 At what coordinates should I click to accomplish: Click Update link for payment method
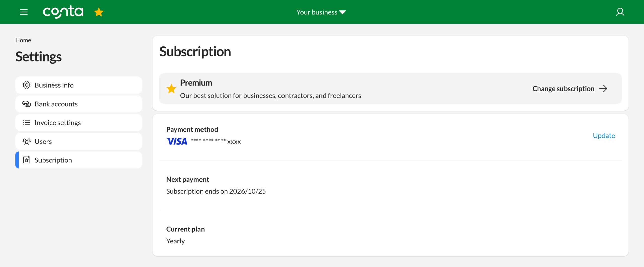(603, 136)
